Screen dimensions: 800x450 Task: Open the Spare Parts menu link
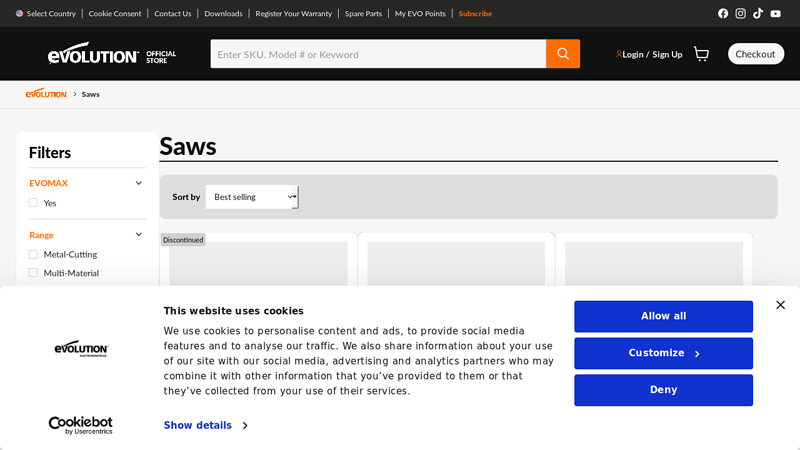(x=363, y=13)
